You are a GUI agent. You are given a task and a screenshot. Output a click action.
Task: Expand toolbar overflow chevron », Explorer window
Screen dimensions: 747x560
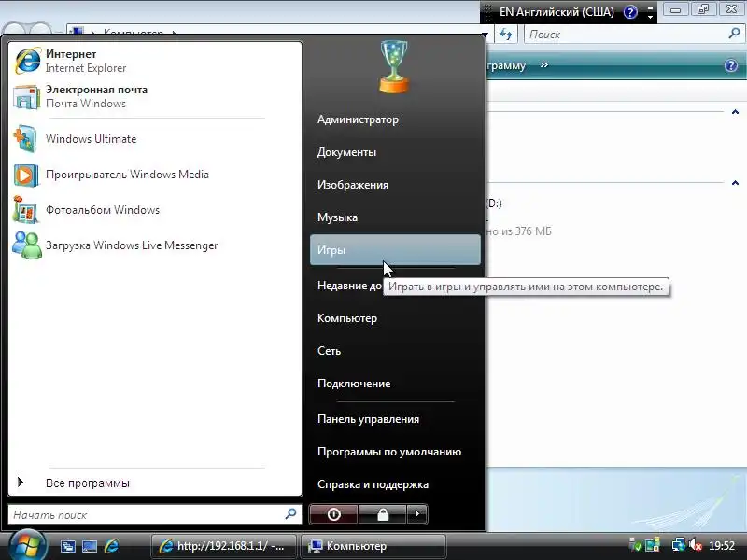click(x=544, y=64)
